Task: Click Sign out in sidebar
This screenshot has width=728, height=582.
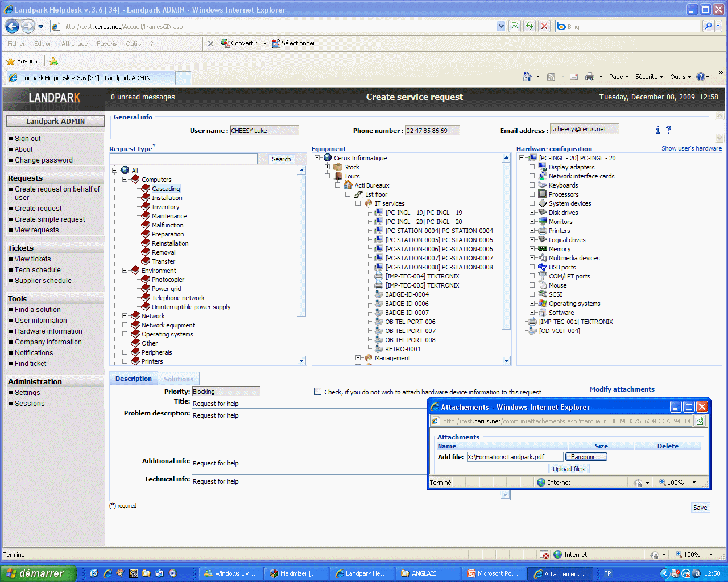Action: pyautogui.click(x=28, y=139)
